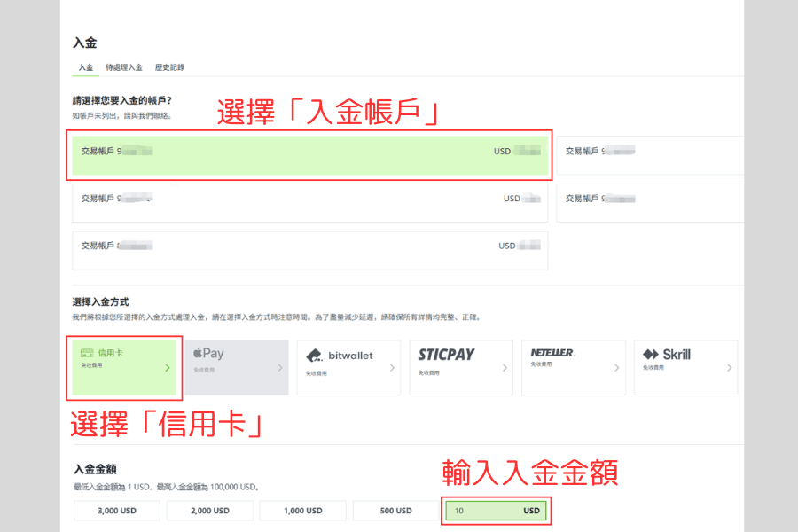Image resolution: width=798 pixels, height=532 pixels.
Task: Click the 500 USD preset amount button
Action: (395, 511)
